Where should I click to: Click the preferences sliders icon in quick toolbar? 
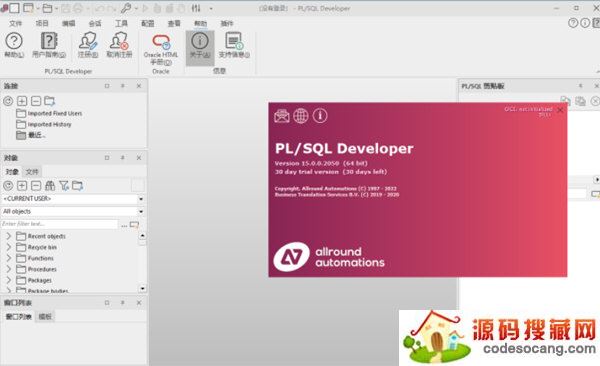point(196,8)
